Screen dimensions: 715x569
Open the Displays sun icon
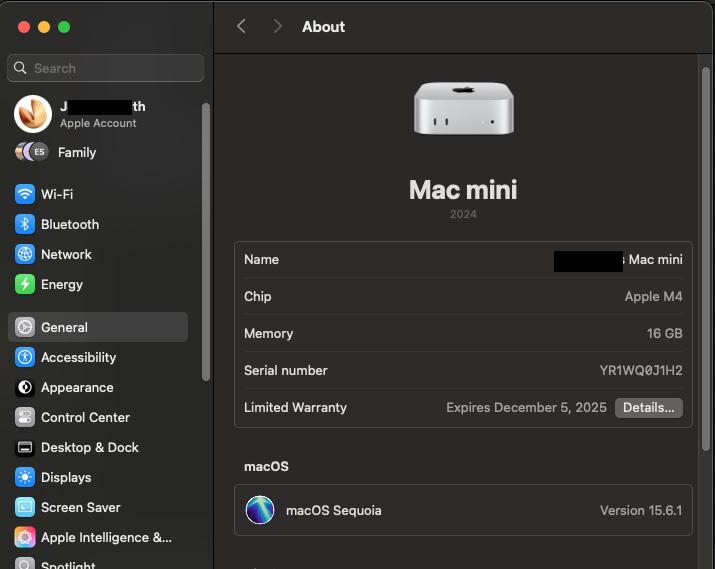(25, 477)
